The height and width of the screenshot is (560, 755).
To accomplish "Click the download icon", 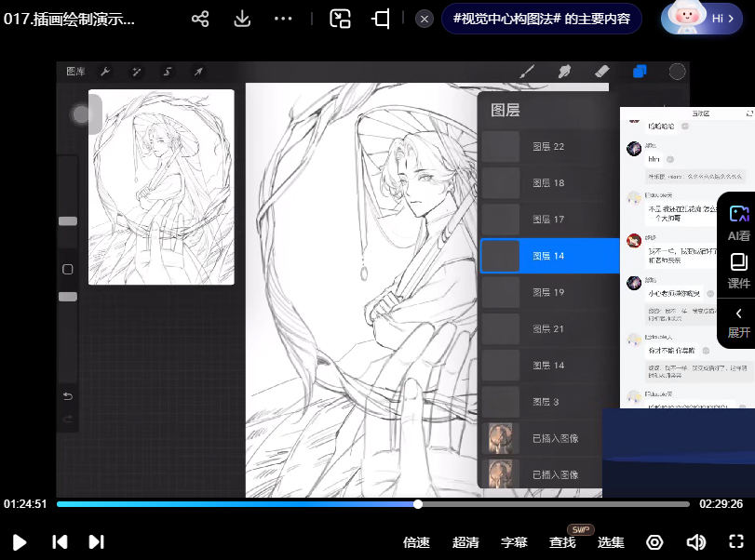I will pos(242,19).
